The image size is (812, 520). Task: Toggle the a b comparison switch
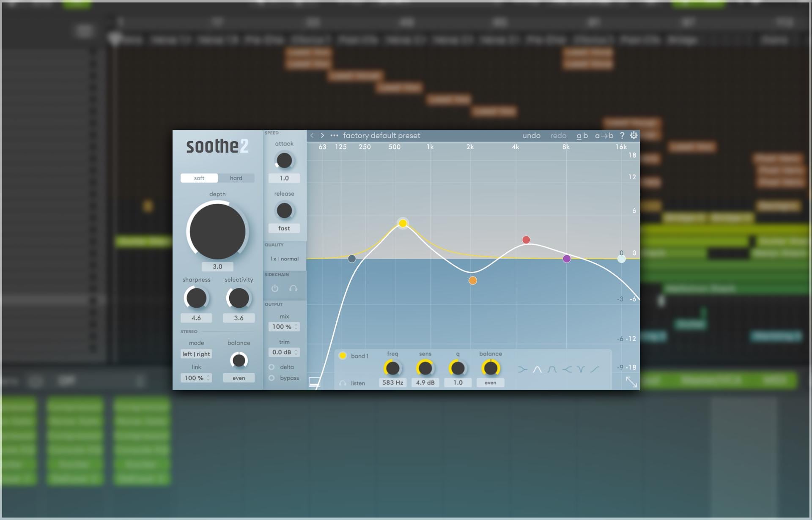pos(582,136)
